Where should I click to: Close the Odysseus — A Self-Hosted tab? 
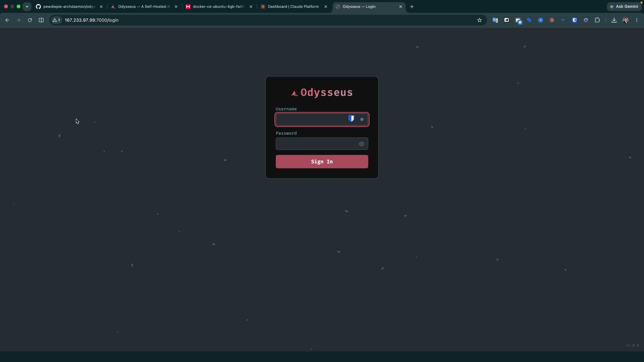(176, 7)
